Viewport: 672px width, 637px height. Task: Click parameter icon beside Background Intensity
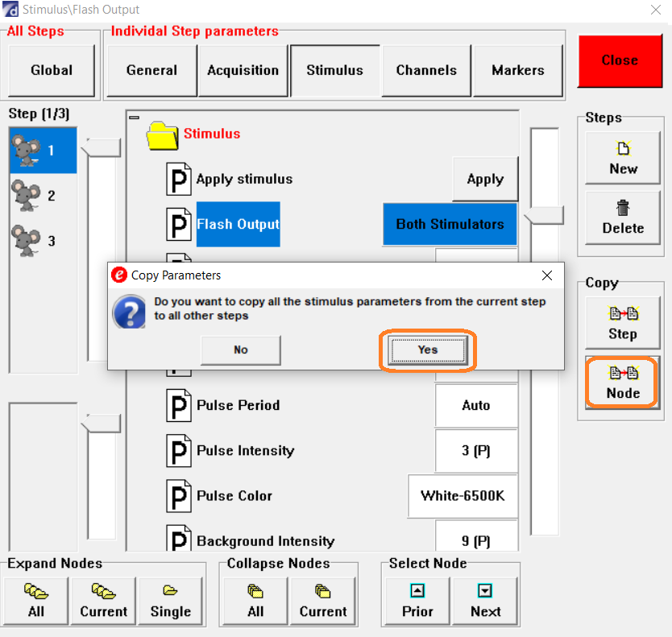[x=179, y=538]
